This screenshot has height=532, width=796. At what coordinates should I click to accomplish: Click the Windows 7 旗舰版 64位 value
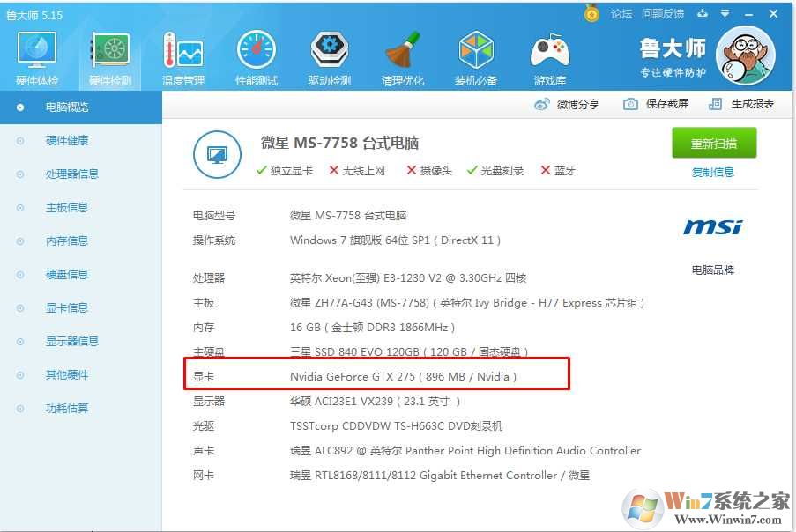[x=395, y=240]
